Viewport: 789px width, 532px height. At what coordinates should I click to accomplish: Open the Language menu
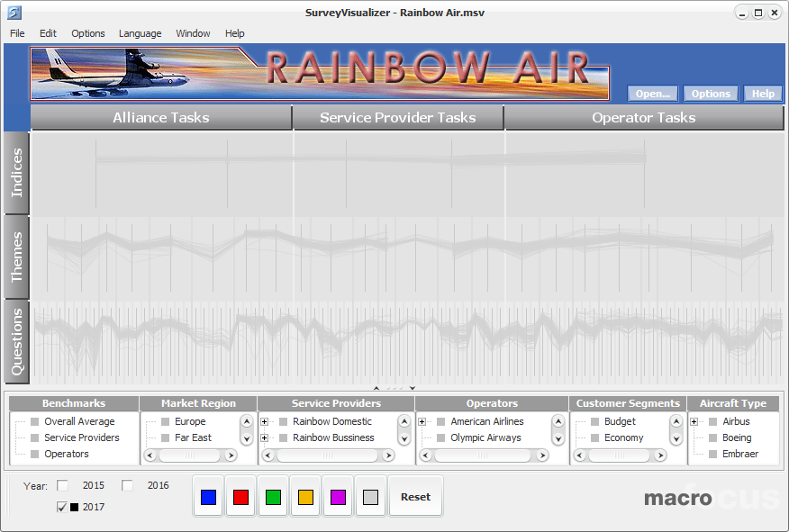pyautogui.click(x=140, y=33)
